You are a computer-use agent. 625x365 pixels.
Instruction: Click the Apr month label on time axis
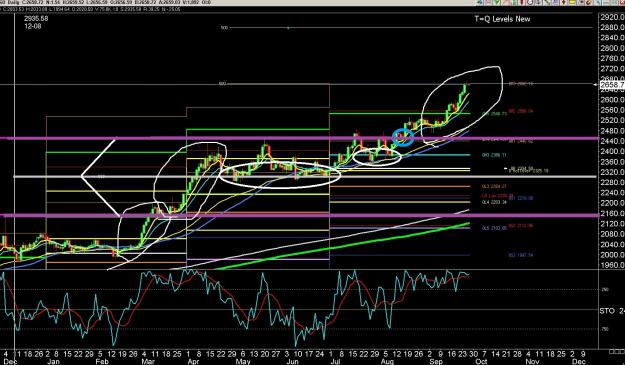coord(193,361)
